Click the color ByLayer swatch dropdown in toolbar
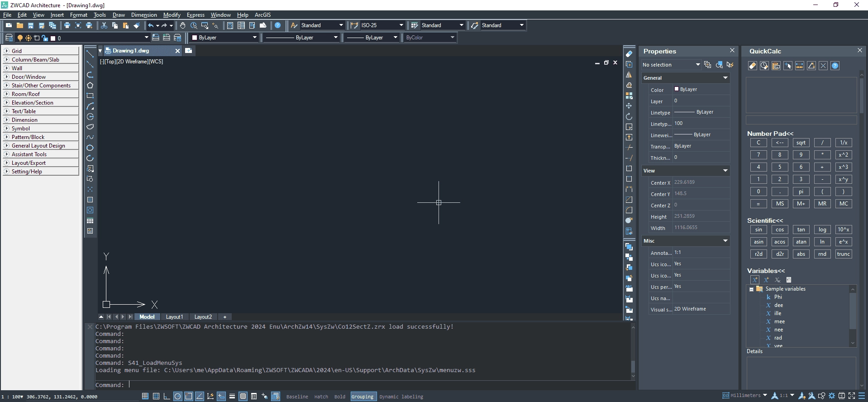 click(x=224, y=38)
